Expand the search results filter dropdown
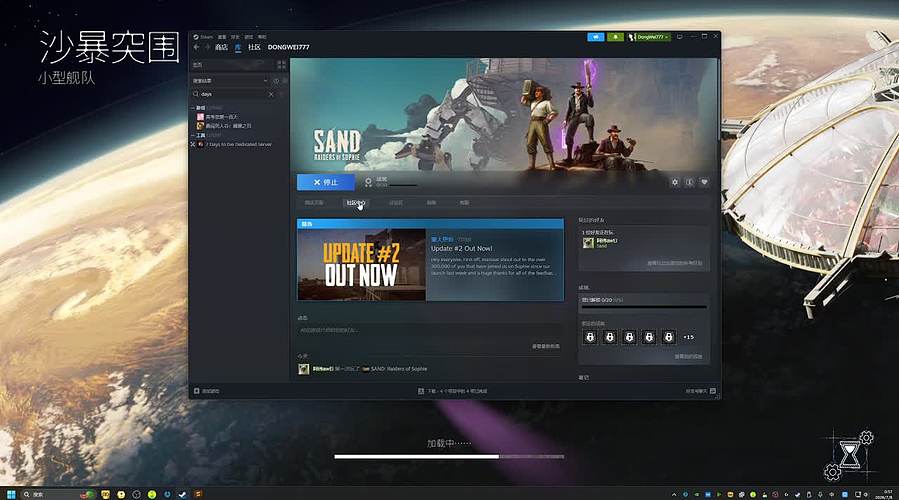 click(x=230, y=81)
